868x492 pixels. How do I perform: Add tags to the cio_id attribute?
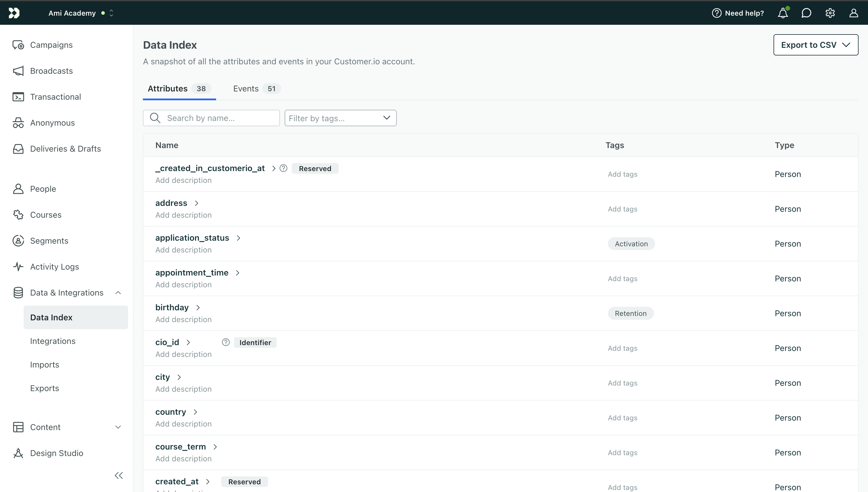623,348
